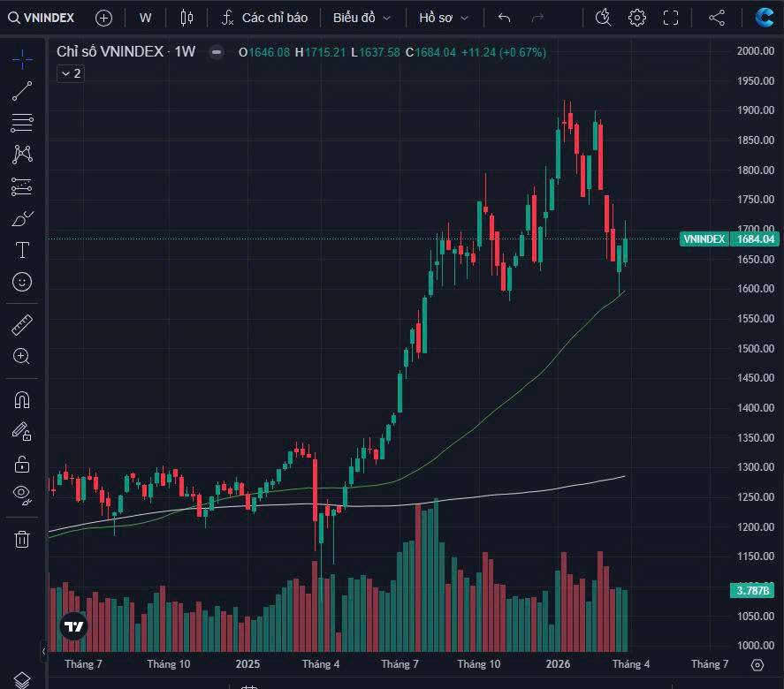Click the 2000.00 price scale label
The width and height of the screenshot is (784, 689).
pyautogui.click(x=755, y=51)
